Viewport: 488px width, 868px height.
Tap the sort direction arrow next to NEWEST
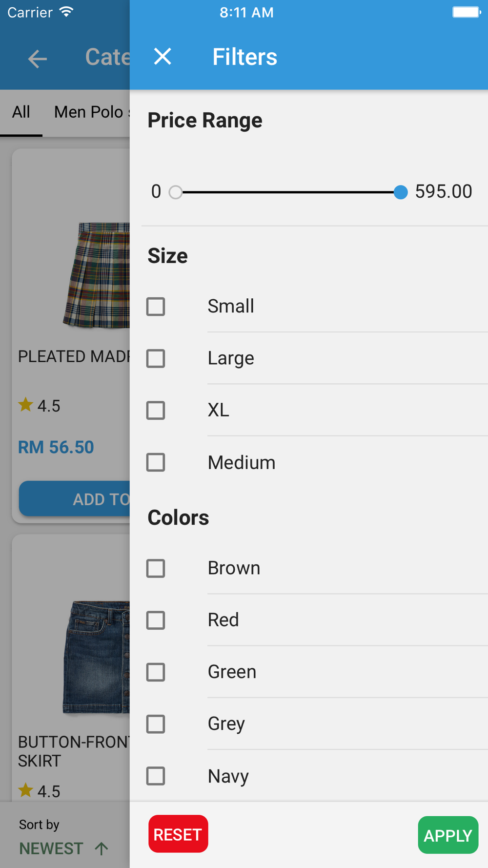pyautogui.click(x=102, y=848)
